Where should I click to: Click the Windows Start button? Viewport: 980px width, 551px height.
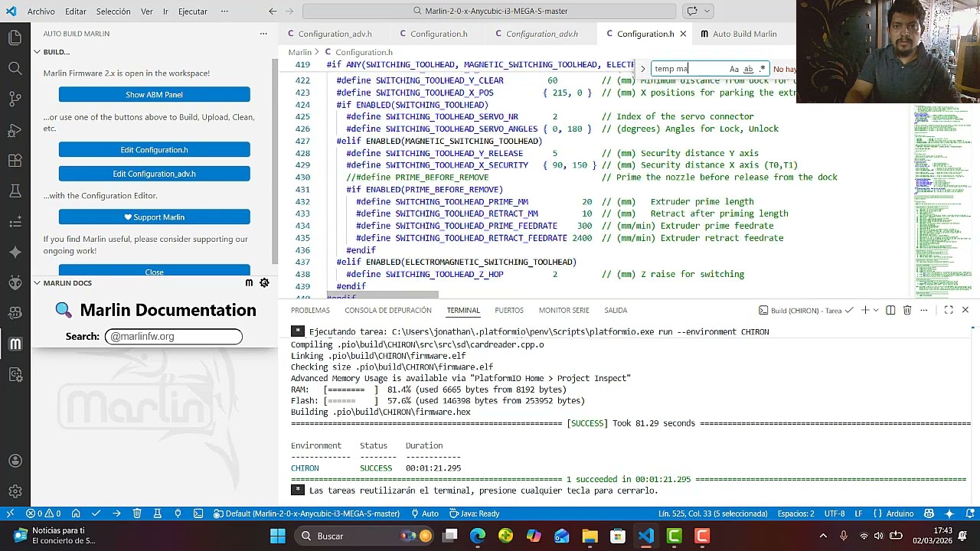[x=277, y=536]
